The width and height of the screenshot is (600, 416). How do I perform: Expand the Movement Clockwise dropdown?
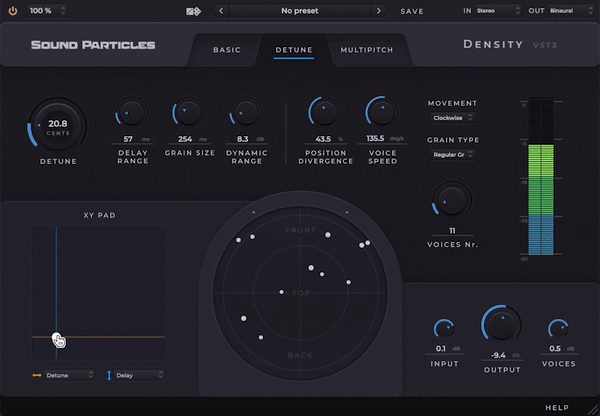[452, 117]
